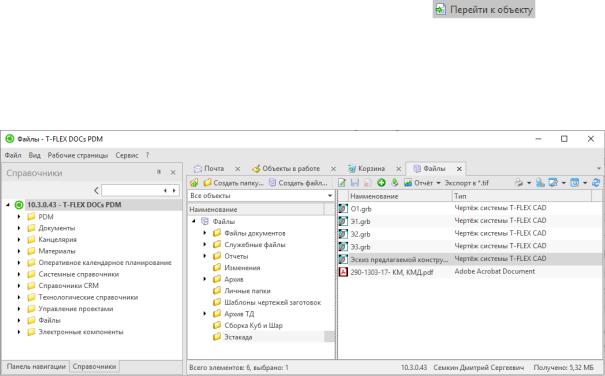Viewport: 605px width, 376px height.
Task: Switch to the Панель навигации bottom tab
Action: coord(36,366)
